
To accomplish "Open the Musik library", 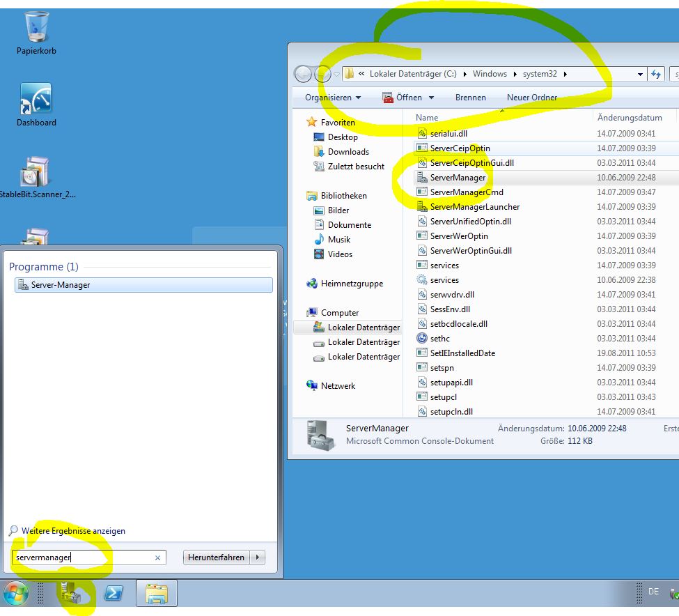I will click(x=338, y=240).
